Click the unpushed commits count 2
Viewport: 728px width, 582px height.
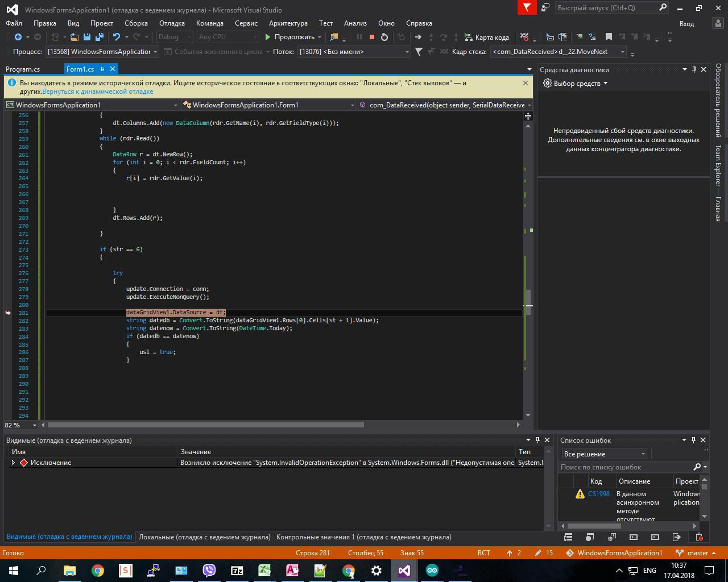[514, 553]
